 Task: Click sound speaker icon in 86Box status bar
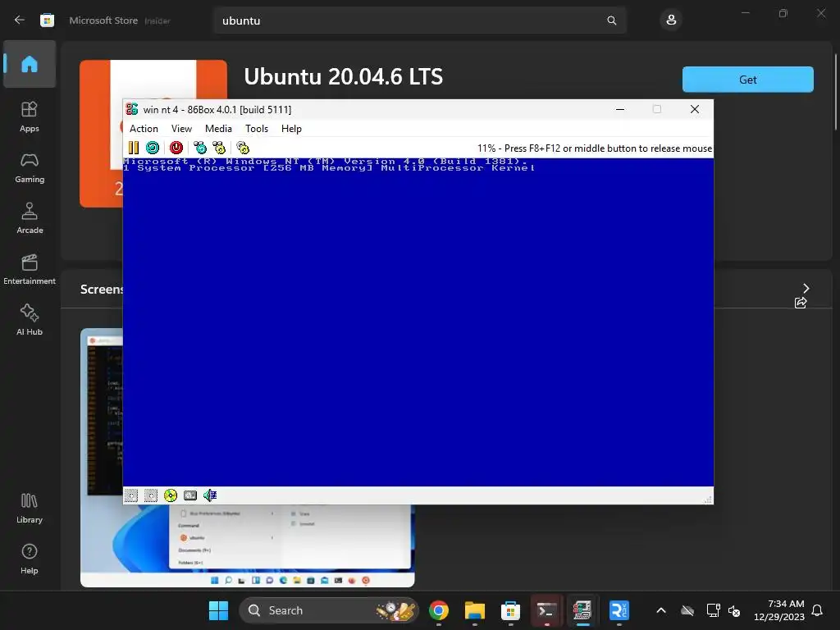tap(209, 495)
